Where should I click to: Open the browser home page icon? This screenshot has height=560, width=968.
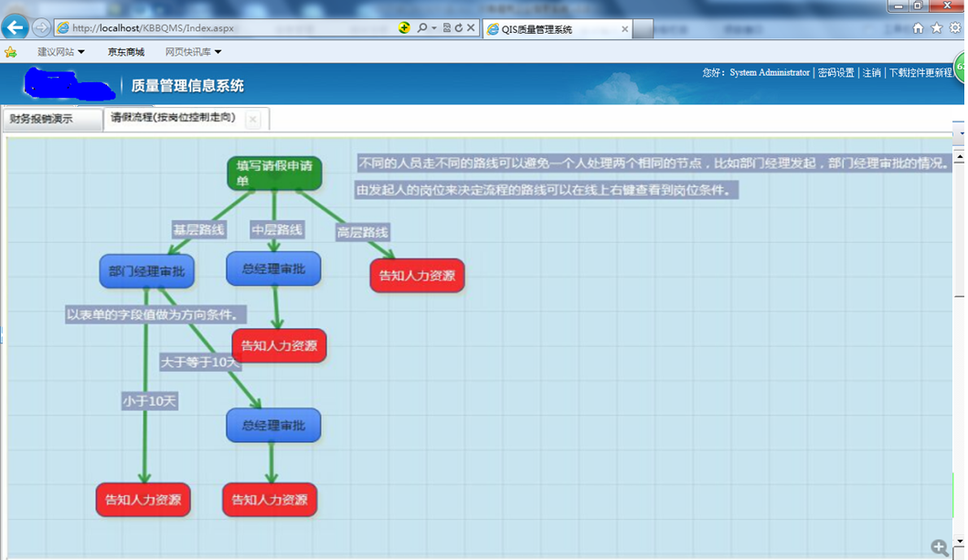point(918,28)
